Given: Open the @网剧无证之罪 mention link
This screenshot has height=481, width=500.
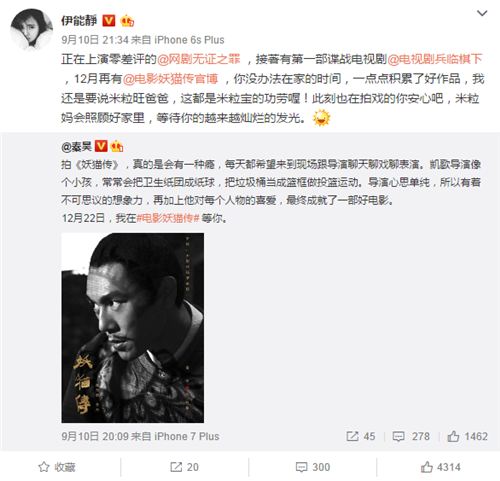Looking at the screenshot, I should coord(199,59).
